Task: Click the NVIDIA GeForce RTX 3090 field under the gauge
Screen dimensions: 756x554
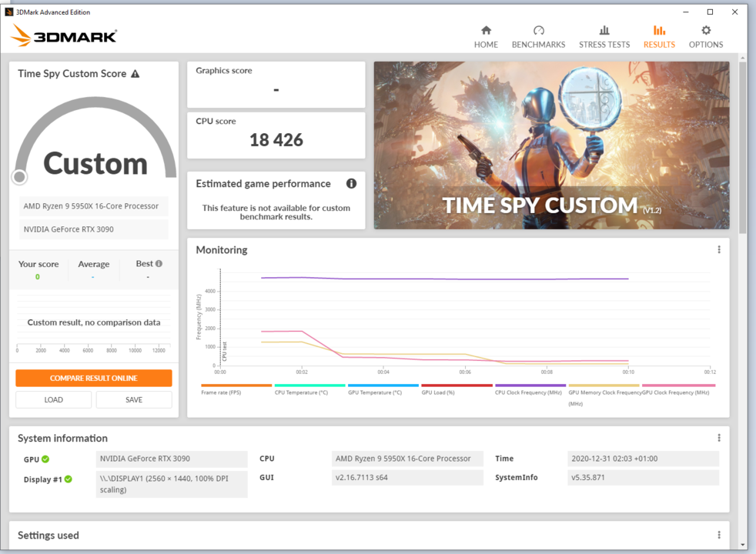Action: click(x=93, y=229)
